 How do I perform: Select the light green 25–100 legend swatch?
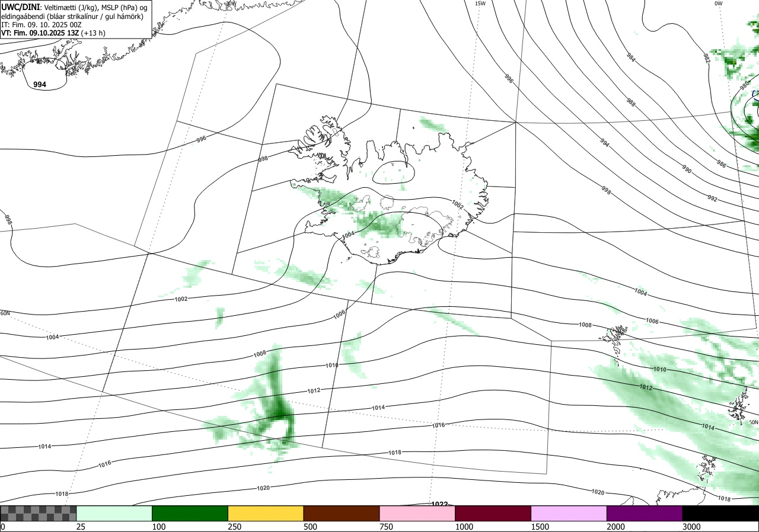pyautogui.click(x=114, y=513)
